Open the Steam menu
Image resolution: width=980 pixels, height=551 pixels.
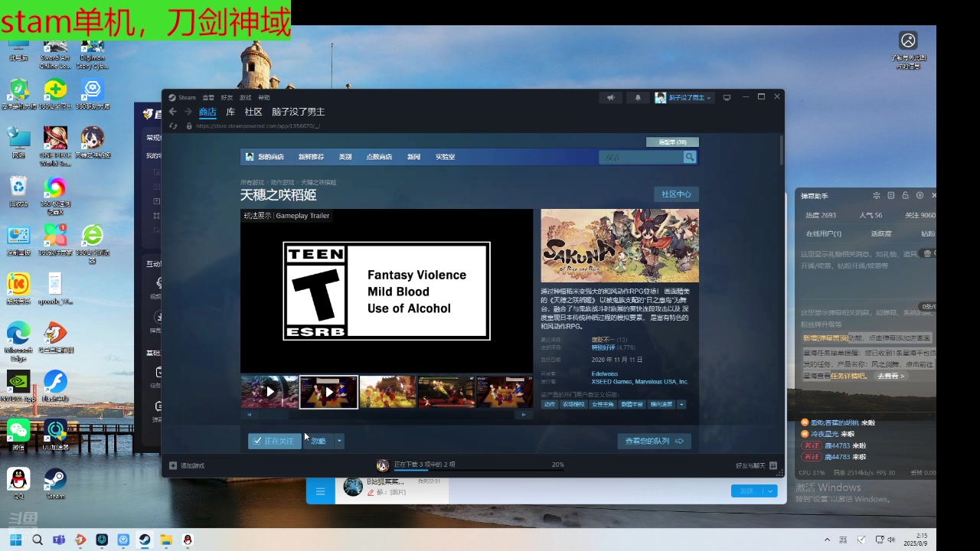(183, 97)
